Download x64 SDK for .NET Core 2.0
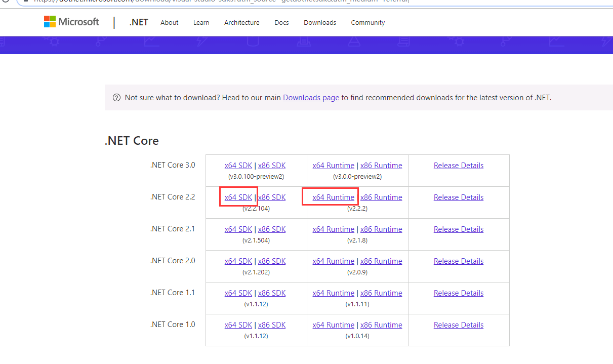Image resolution: width=613 pixels, height=364 pixels. coord(238,261)
